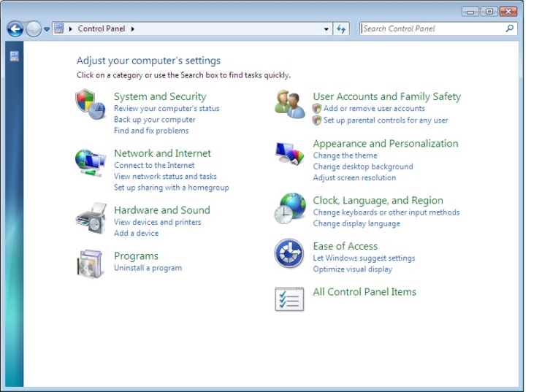Open Find and fix problems

tap(151, 131)
